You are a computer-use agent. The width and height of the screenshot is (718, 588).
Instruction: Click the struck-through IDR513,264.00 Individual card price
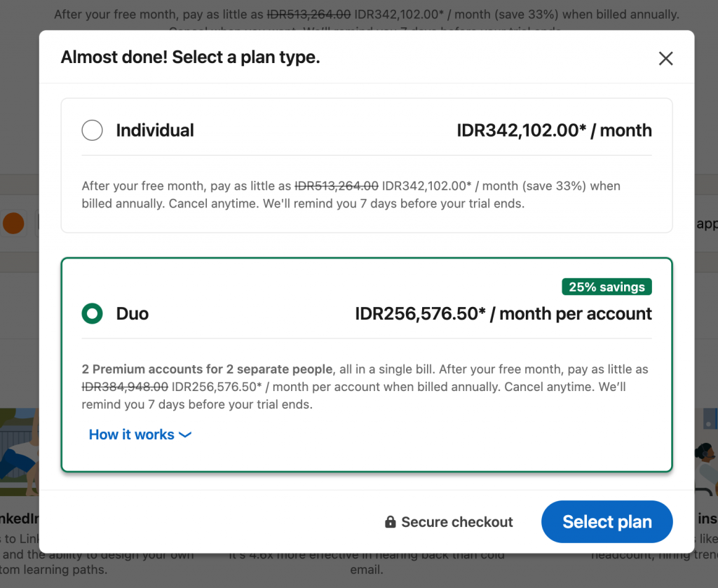337,186
